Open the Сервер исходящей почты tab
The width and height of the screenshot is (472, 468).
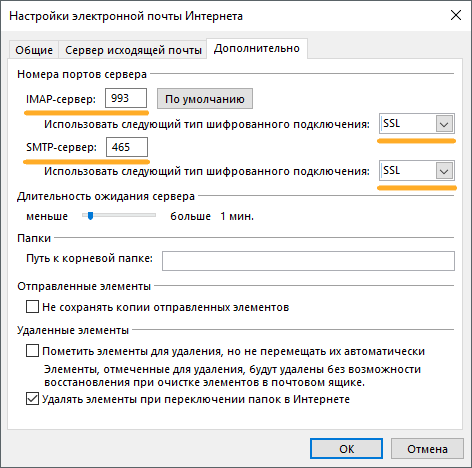133,50
